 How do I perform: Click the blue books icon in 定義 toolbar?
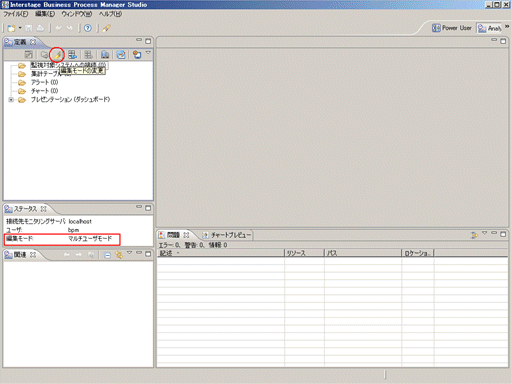pyautogui.click(x=105, y=55)
